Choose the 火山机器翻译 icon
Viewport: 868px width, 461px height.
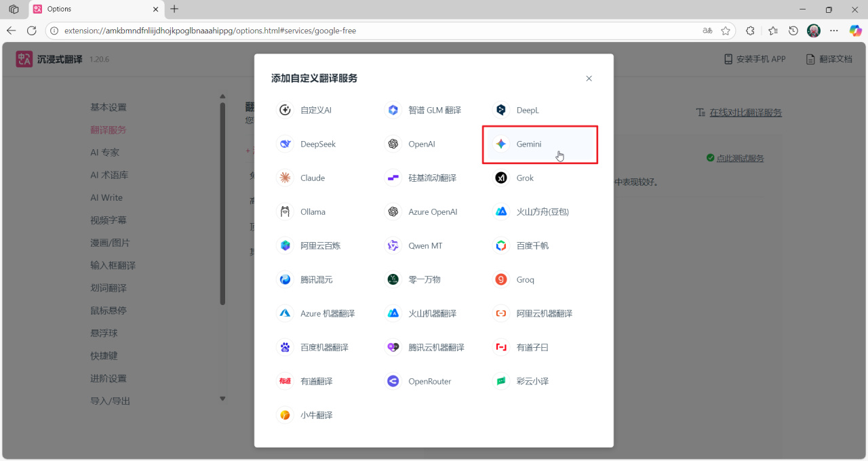click(393, 313)
